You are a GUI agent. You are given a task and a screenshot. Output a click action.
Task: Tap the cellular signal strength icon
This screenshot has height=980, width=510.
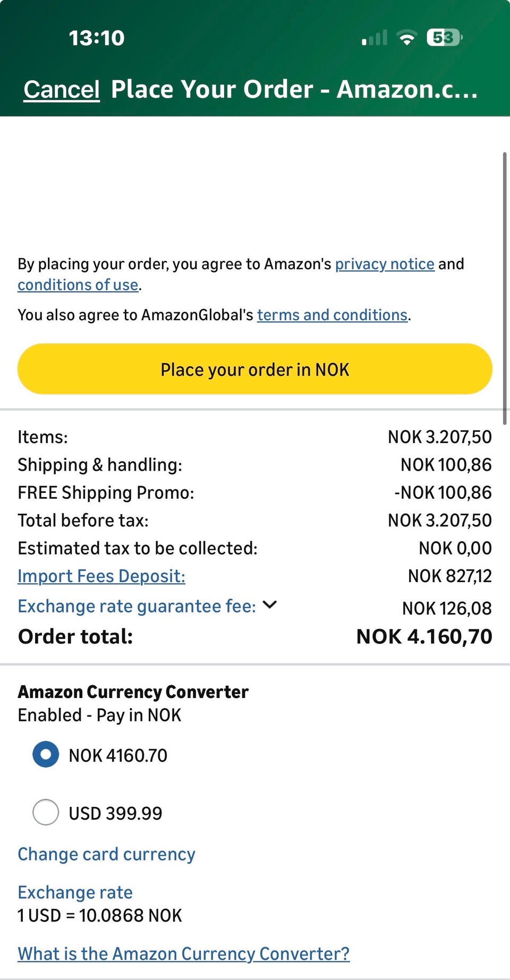[x=375, y=38]
